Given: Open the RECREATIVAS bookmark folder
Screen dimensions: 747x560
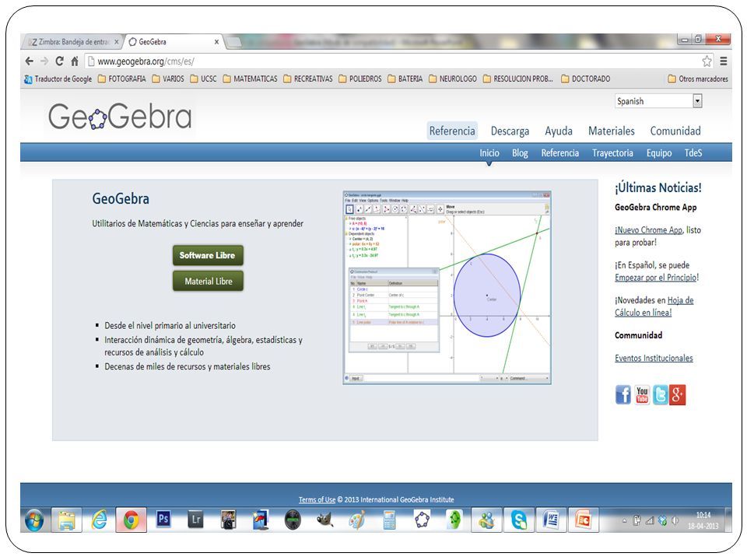Looking at the screenshot, I should [x=308, y=79].
